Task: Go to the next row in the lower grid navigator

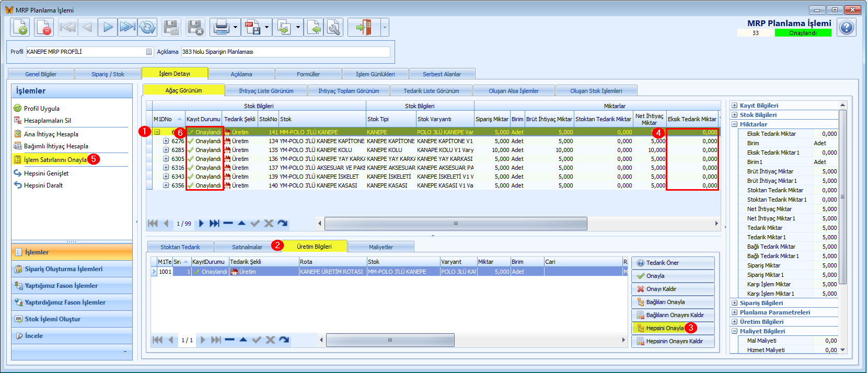Action: pyautogui.click(x=203, y=340)
